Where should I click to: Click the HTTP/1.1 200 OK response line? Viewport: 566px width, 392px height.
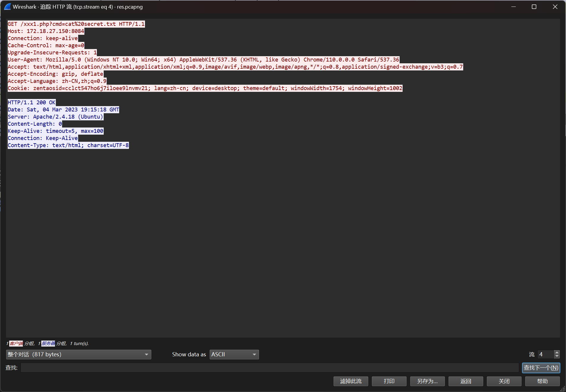[x=31, y=103]
